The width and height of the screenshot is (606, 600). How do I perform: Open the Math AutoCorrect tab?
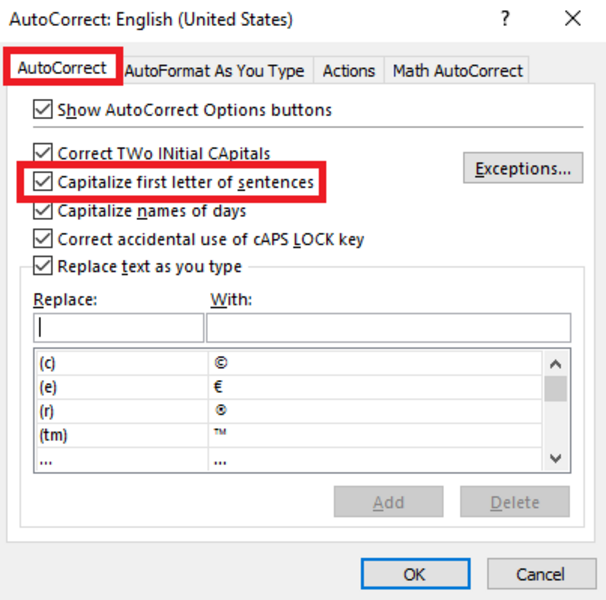click(457, 70)
